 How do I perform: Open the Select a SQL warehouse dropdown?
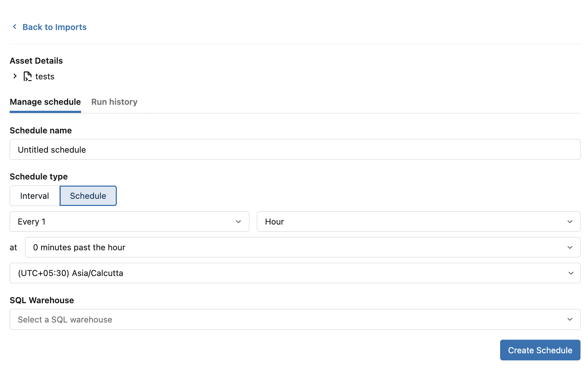(x=295, y=319)
